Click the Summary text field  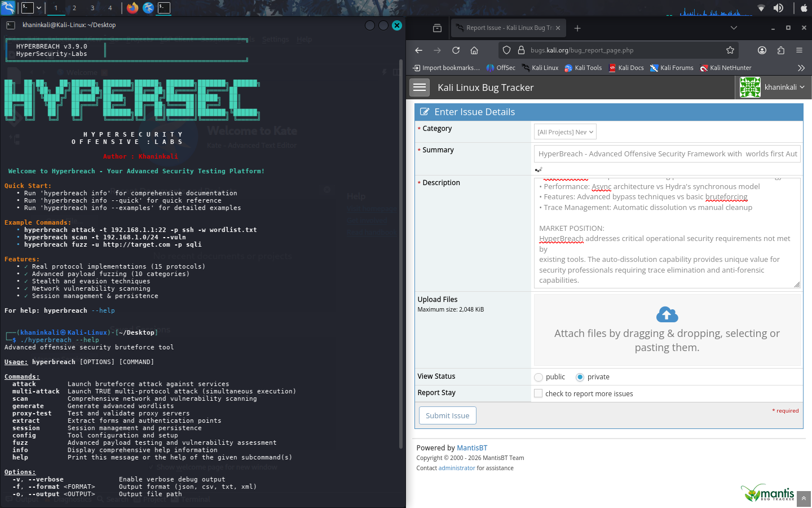[667, 154]
